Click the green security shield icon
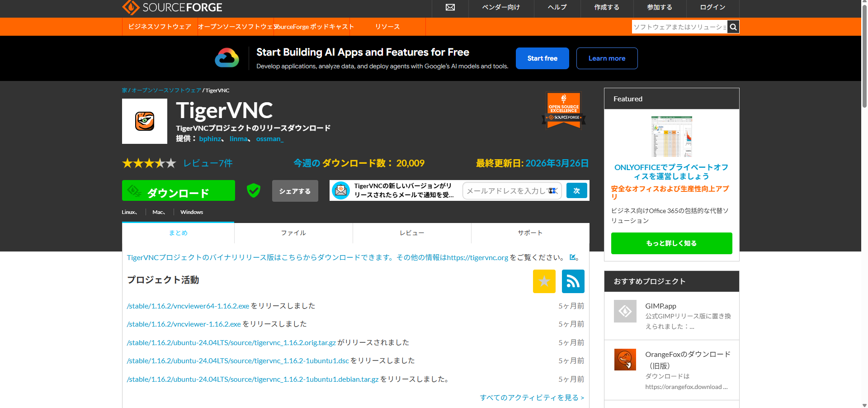The height and width of the screenshot is (408, 868). pyautogui.click(x=254, y=190)
